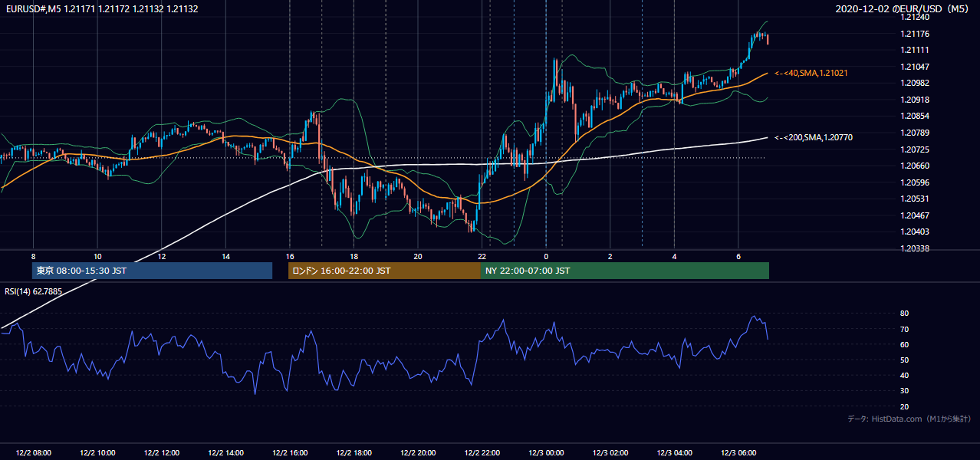The image size is (980, 460).
Task: Click price axis value 1.20403
Action: (915, 232)
